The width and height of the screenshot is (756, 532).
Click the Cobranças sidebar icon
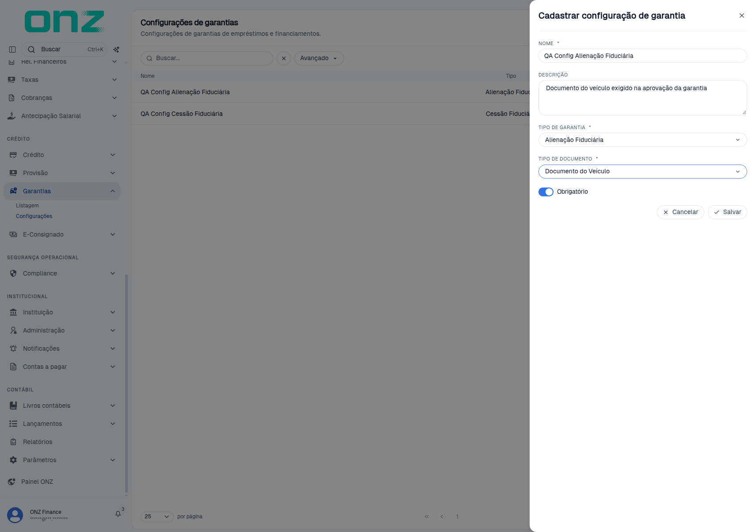pyautogui.click(x=11, y=98)
